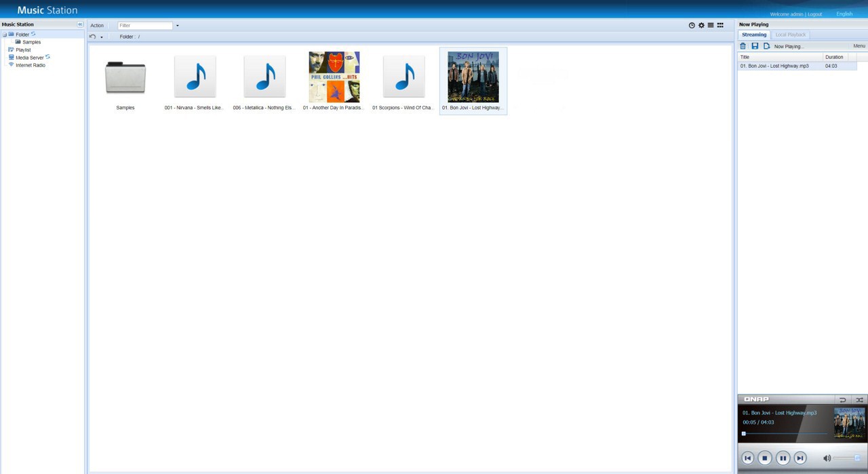Toggle repeat in the player
Image resolution: width=868 pixels, height=474 pixels.
843,400
